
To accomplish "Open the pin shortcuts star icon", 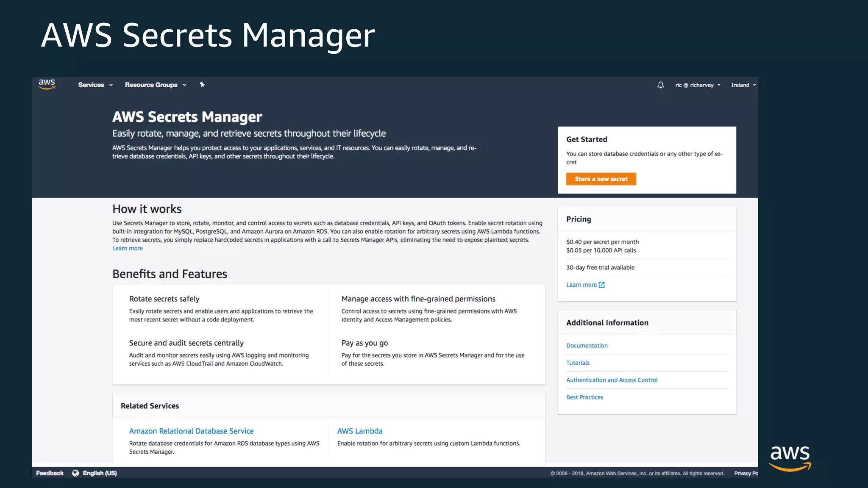I will pyautogui.click(x=202, y=85).
